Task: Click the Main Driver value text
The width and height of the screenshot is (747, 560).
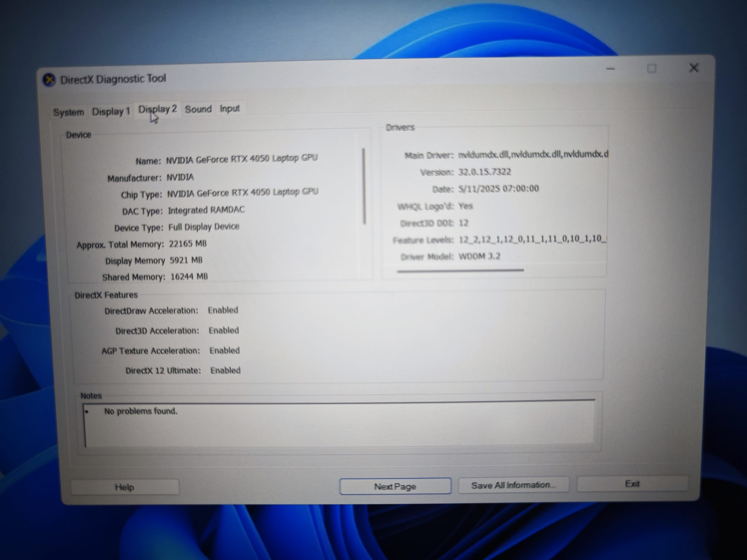Action: pos(533,154)
